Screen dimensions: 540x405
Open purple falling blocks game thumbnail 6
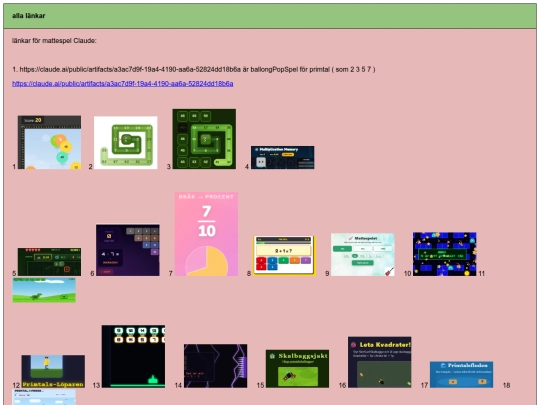(x=128, y=250)
